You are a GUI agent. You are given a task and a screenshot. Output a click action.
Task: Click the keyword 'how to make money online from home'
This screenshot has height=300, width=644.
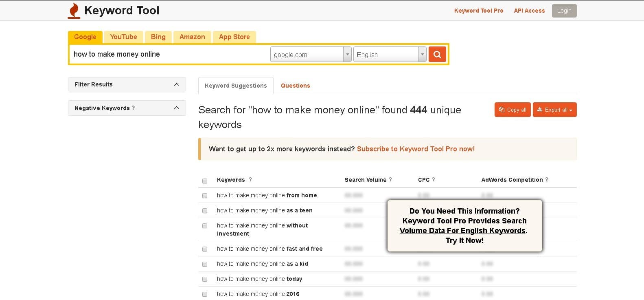[267, 195]
